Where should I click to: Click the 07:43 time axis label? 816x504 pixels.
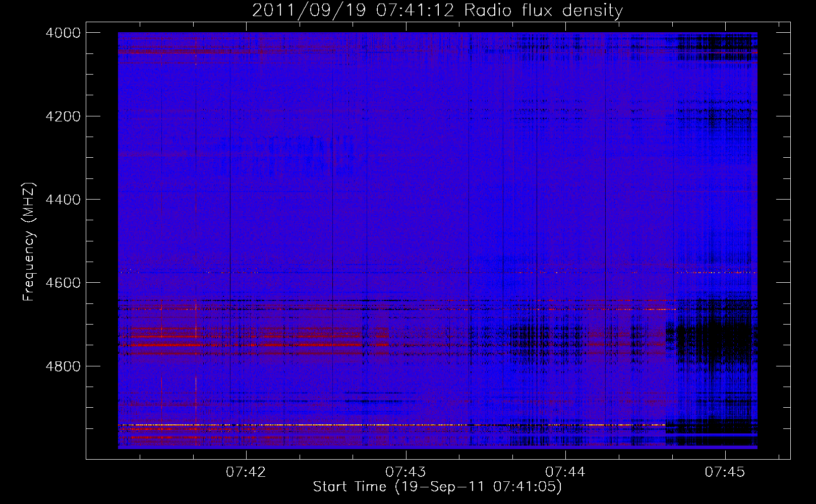click(x=405, y=472)
